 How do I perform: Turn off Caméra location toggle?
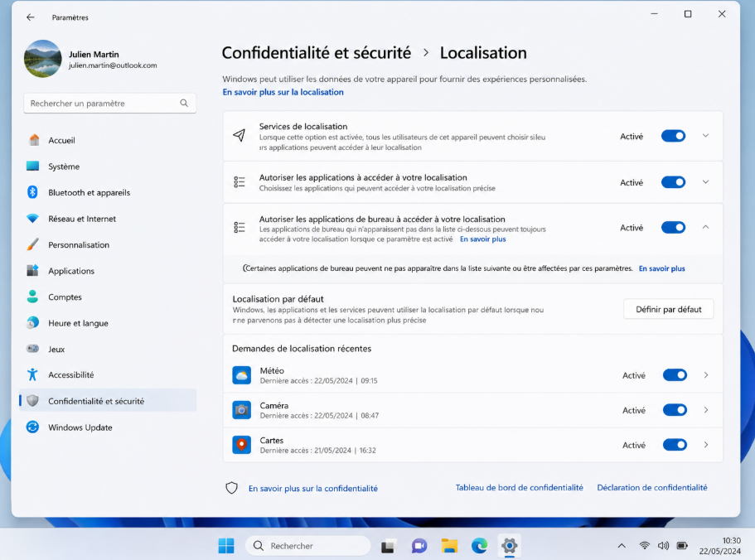(x=675, y=410)
